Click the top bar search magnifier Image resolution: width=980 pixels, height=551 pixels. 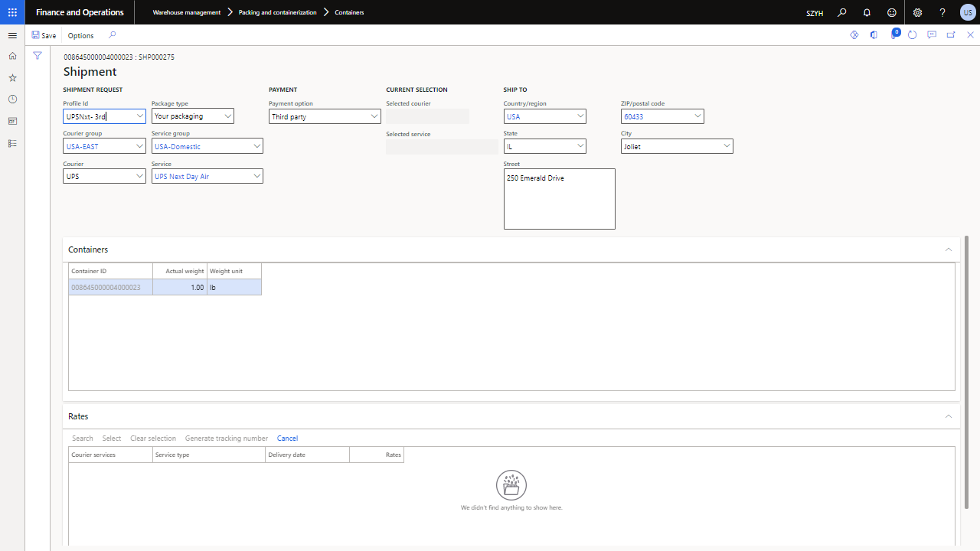click(x=842, y=12)
